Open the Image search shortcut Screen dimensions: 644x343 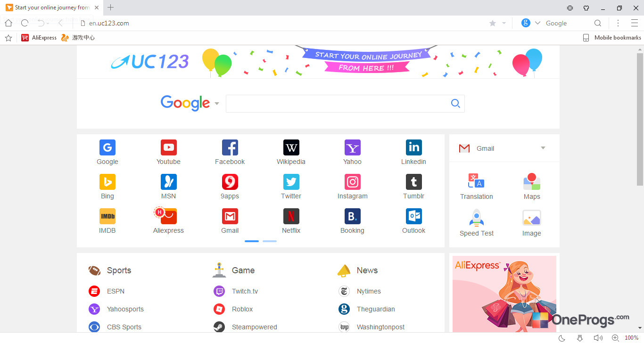(532, 223)
